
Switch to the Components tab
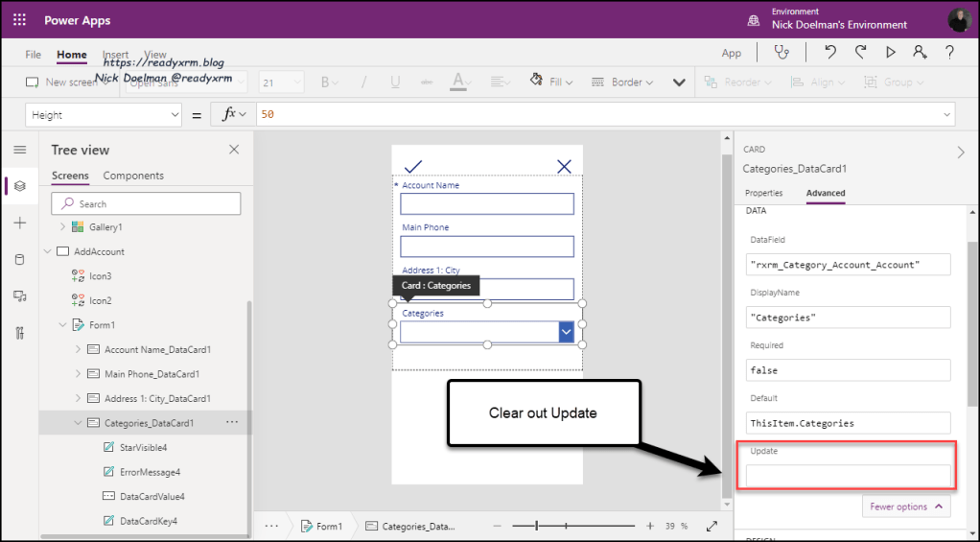(133, 176)
